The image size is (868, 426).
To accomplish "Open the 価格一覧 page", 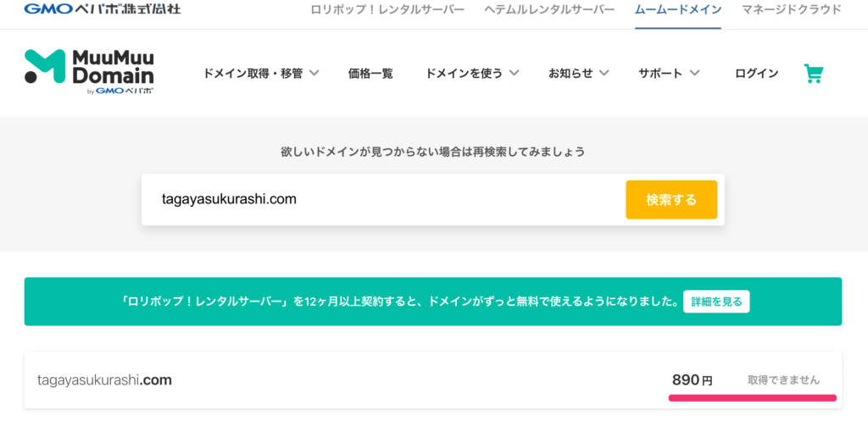I will click(370, 74).
